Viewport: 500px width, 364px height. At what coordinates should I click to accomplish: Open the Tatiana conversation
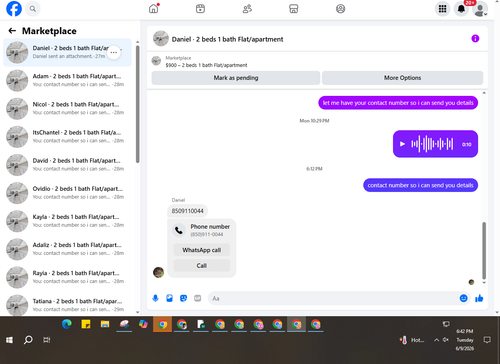tap(67, 305)
